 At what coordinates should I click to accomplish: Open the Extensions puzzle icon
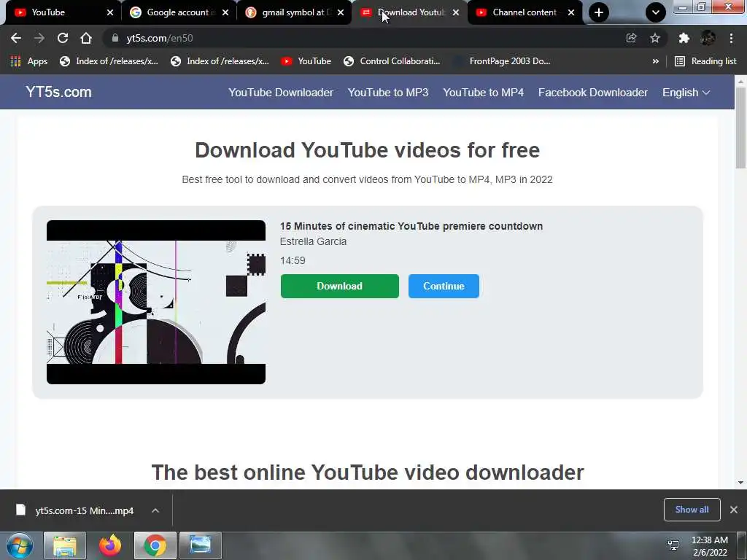pyautogui.click(x=684, y=38)
